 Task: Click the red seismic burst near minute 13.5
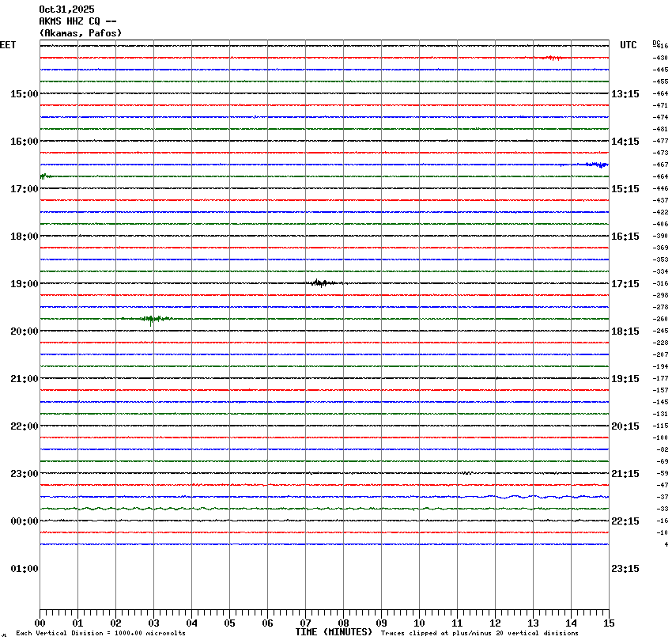click(553, 58)
